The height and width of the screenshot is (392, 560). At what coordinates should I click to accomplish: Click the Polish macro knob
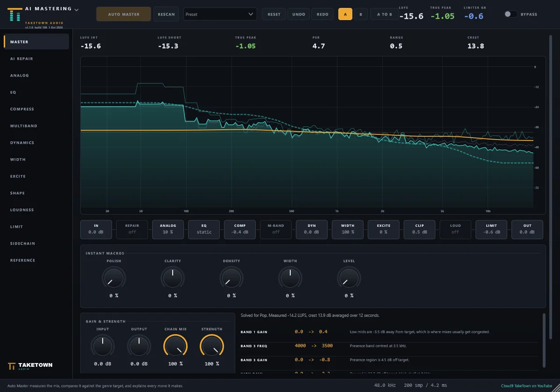tap(114, 279)
